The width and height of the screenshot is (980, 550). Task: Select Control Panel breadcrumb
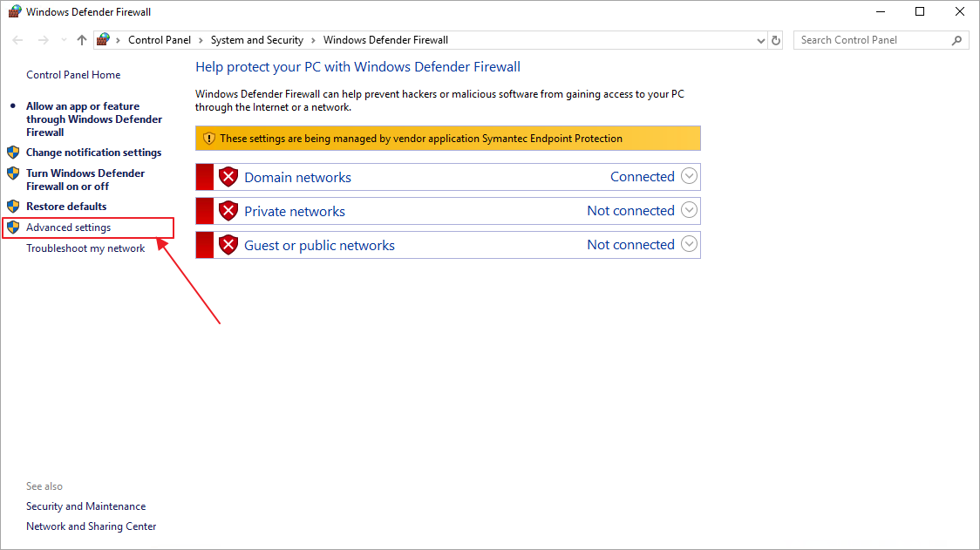click(160, 40)
